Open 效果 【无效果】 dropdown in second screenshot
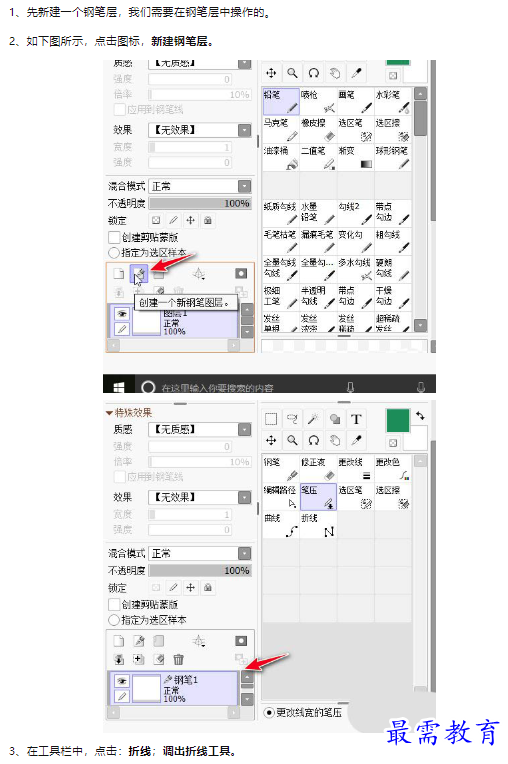 (x=200, y=497)
